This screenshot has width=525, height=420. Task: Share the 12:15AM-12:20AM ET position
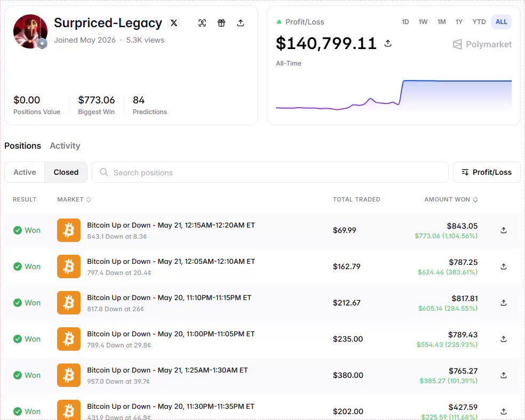(x=504, y=230)
